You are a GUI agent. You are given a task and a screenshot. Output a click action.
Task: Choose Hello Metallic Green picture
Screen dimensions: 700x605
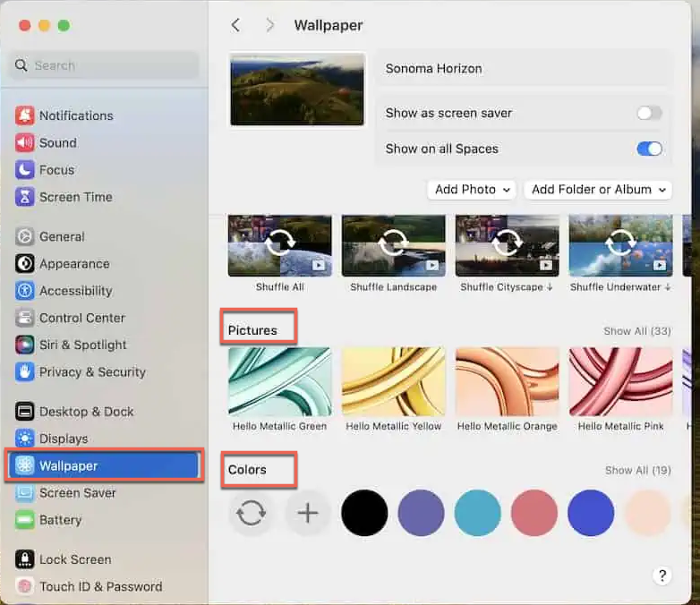[x=280, y=382]
